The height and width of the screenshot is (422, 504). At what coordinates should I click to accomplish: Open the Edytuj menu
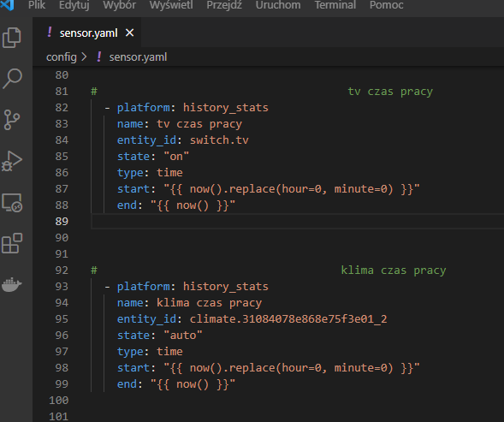74,5
